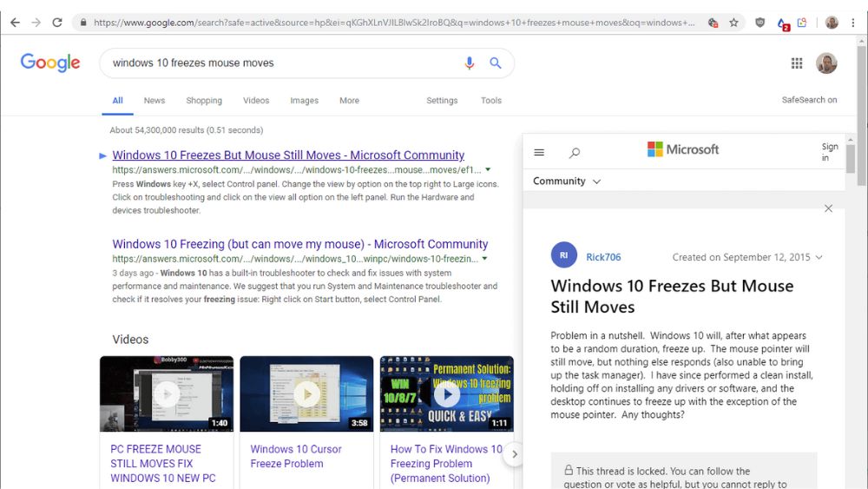
Task: Open PC FREEZE MOUSE STILL MOVES FIX video link
Action: (x=163, y=464)
